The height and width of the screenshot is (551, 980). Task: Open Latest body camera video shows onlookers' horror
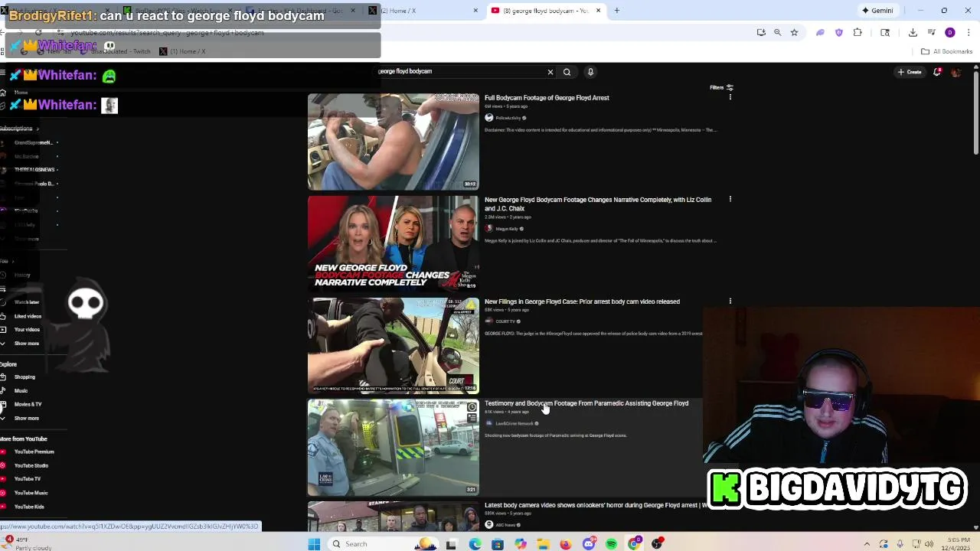tap(596, 505)
